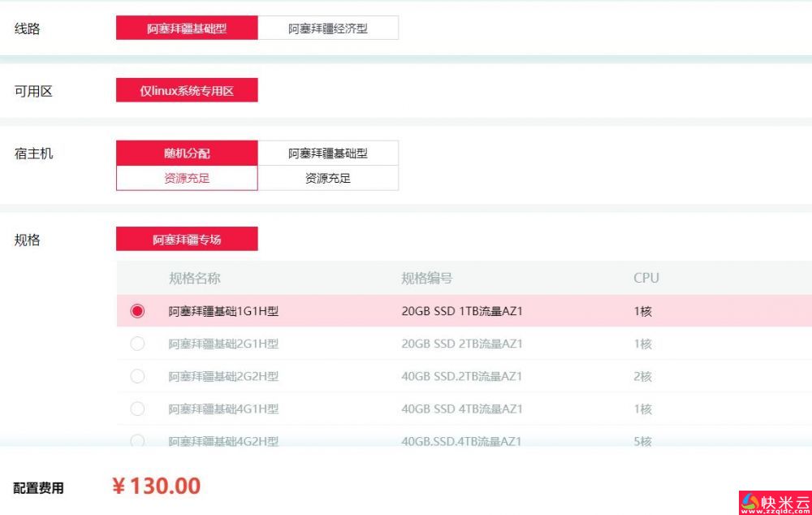
Task: Click the 40GB SSD 4TB流量AZ1 1核 row
Action: pos(464,409)
